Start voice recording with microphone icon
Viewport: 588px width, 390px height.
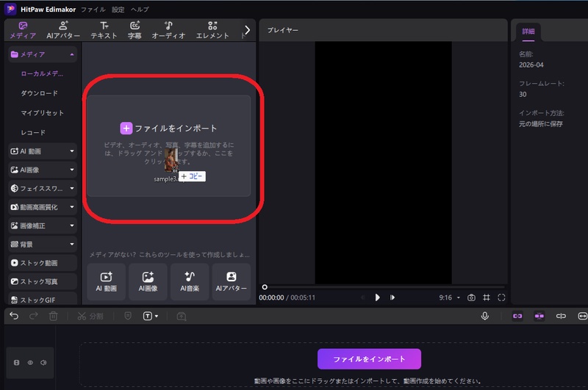(485, 317)
